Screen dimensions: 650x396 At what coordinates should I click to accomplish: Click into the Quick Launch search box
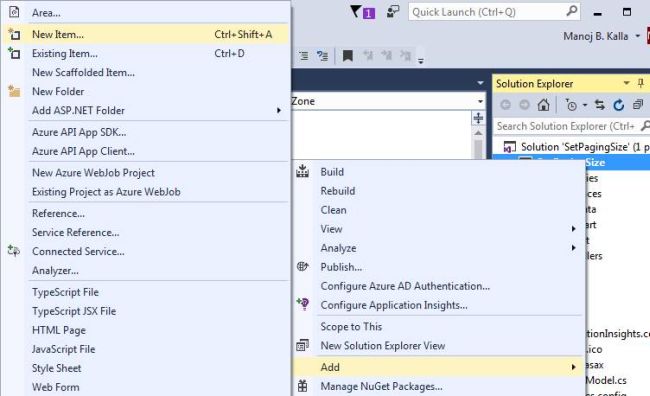click(x=494, y=12)
